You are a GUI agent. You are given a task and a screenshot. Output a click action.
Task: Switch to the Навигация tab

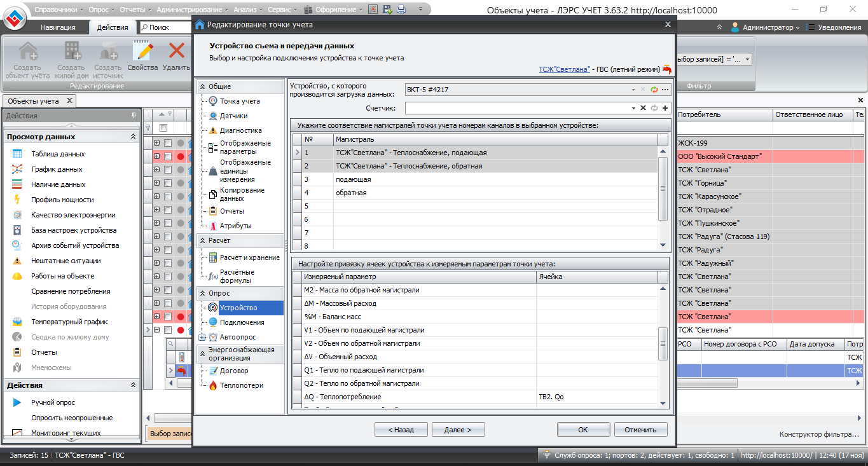[x=58, y=27]
